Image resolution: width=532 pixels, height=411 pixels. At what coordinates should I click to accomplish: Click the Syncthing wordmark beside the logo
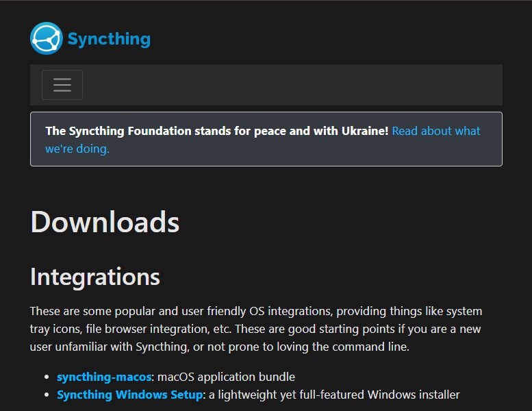click(109, 38)
